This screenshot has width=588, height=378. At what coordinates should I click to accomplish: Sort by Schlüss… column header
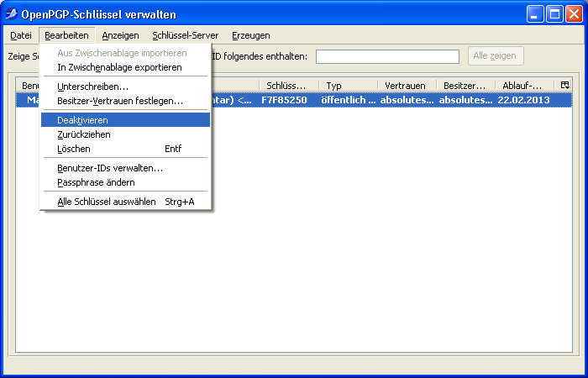point(289,86)
